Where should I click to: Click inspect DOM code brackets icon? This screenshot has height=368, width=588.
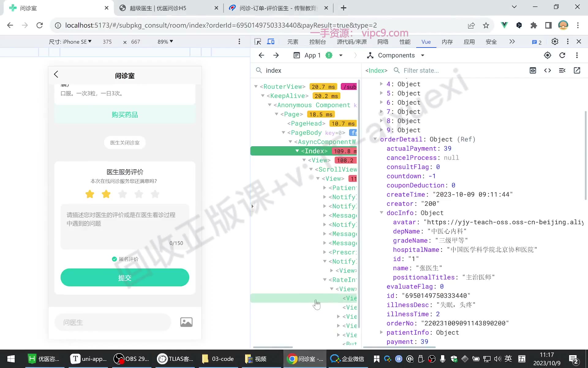click(548, 71)
